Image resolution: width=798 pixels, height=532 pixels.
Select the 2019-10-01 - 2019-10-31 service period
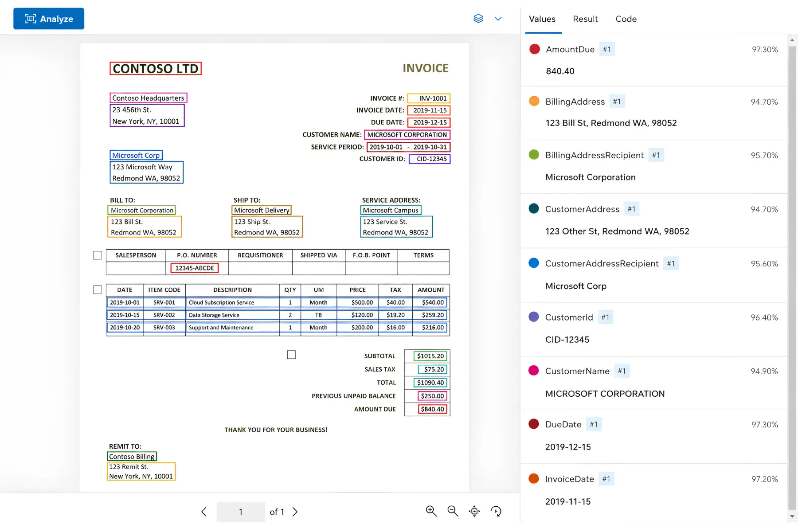(x=408, y=147)
